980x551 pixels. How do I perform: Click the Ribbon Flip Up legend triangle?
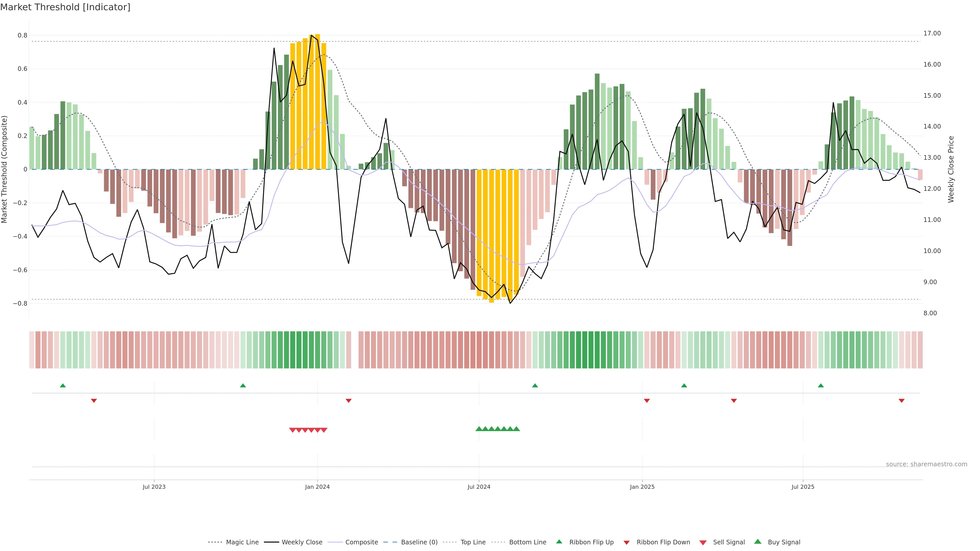pyautogui.click(x=559, y=542)
